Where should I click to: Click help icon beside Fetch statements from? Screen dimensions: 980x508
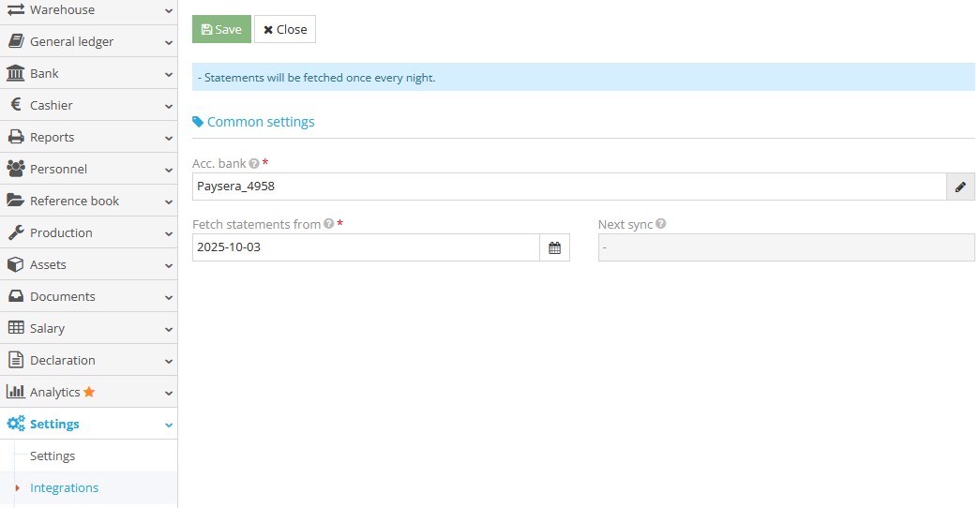pos(328,225)
